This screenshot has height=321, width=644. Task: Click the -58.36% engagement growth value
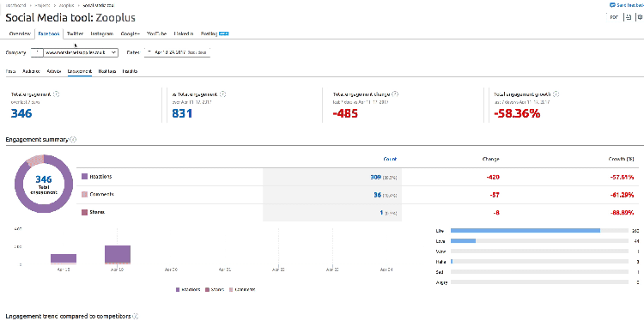pos(517,113)
